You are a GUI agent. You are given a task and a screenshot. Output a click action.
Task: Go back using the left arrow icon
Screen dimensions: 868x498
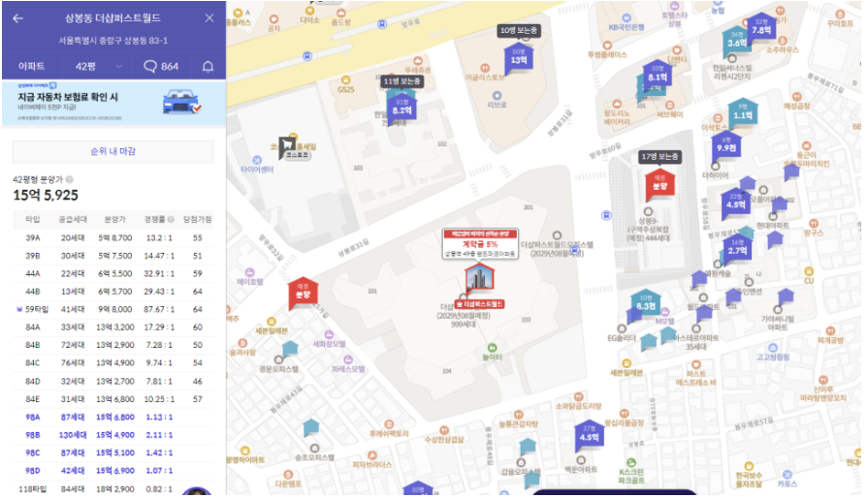click(18, 18)
